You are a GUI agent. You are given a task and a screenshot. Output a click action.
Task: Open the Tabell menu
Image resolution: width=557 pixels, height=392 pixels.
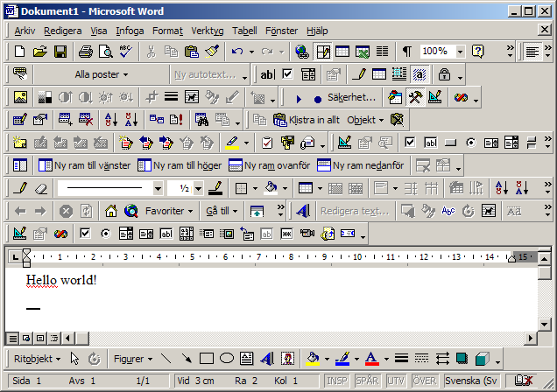coord(244,31)
